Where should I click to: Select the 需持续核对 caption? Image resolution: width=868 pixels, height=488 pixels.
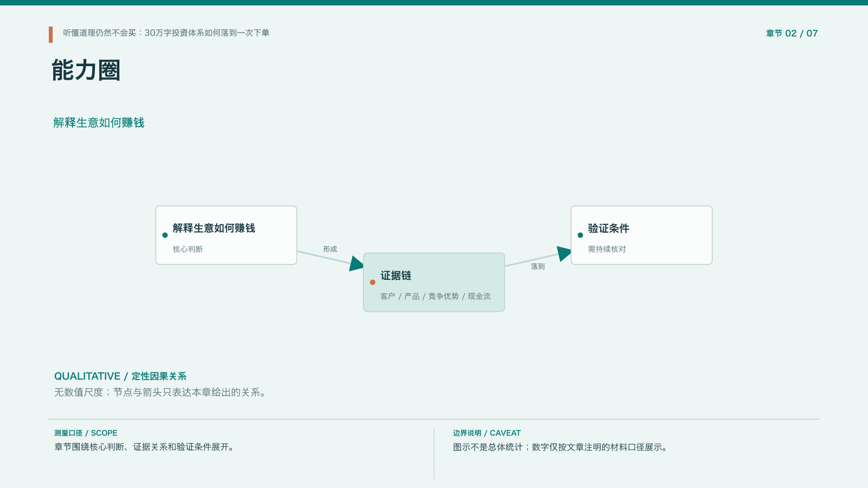[x=607, y=249]
